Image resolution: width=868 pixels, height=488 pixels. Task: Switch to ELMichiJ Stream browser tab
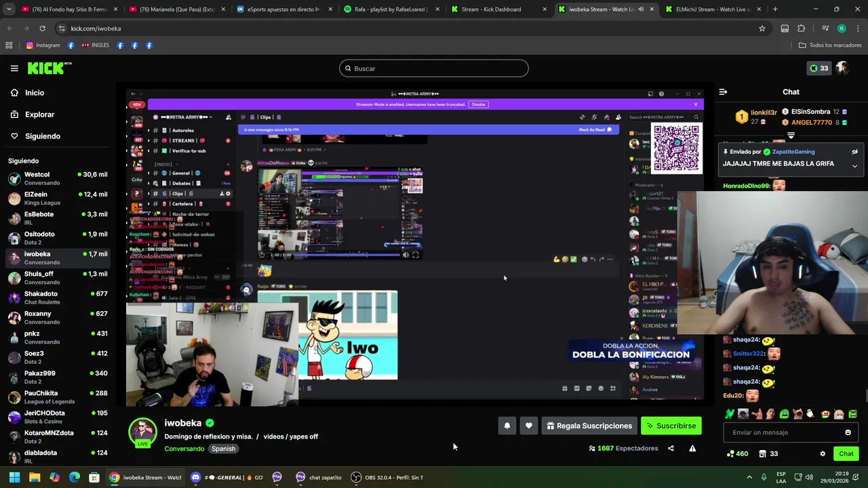[x=712, y=9]
